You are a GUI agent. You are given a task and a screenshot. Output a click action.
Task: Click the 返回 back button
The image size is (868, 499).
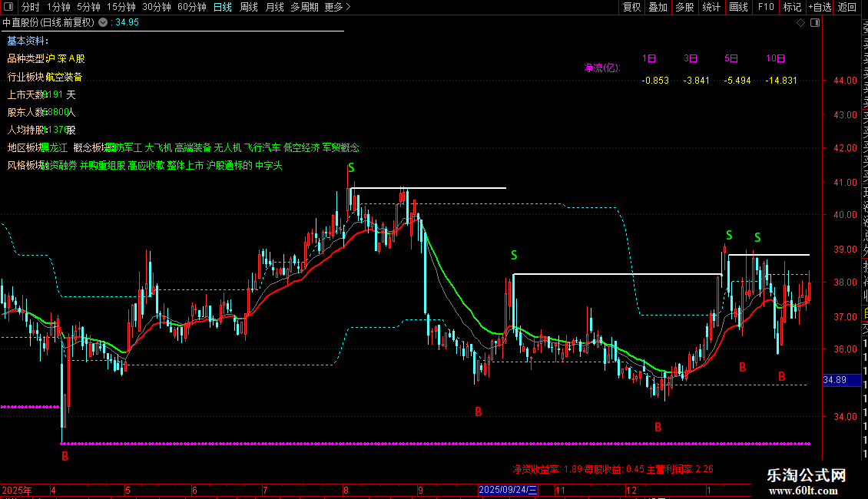coord(847,7)
